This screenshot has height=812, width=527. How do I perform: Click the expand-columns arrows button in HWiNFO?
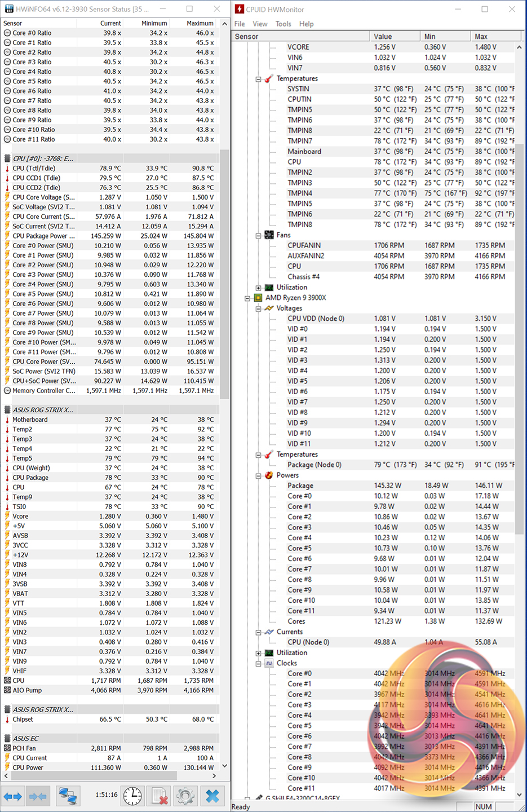tap(12, 796)
